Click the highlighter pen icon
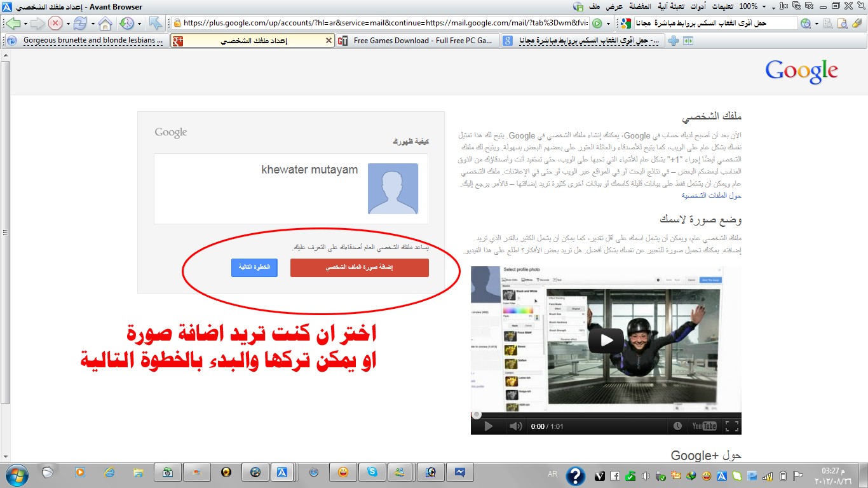The height and width of the screenshot is (488, 868). [857, 24]
